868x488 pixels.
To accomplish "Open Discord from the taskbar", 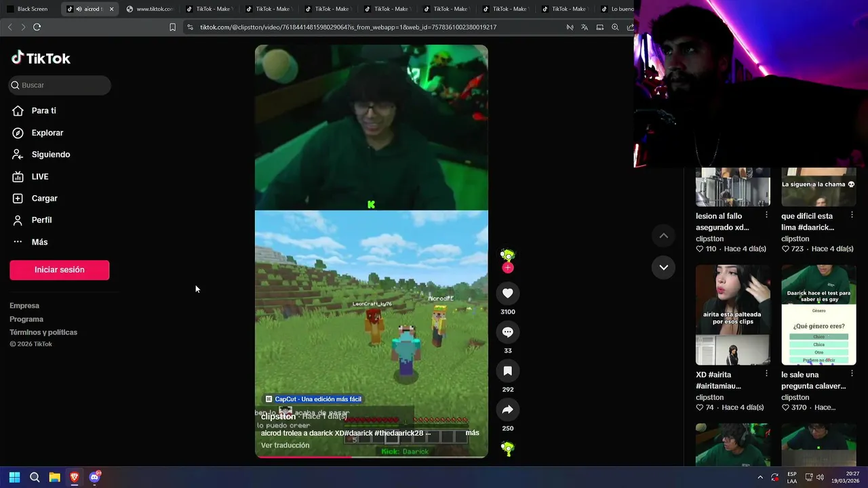I will 94,477.
